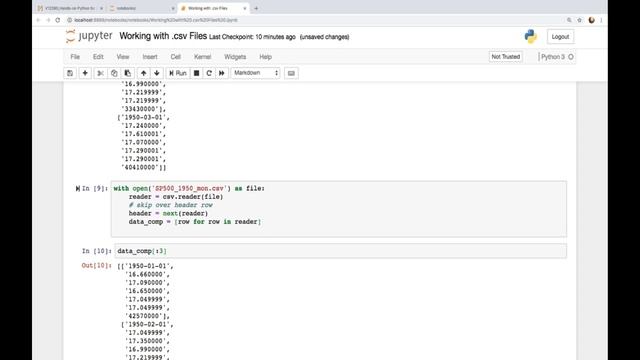This screenshot has width=640, height=360.
Task: Open the command palette keyboard icon
Action: click(291, 73)
